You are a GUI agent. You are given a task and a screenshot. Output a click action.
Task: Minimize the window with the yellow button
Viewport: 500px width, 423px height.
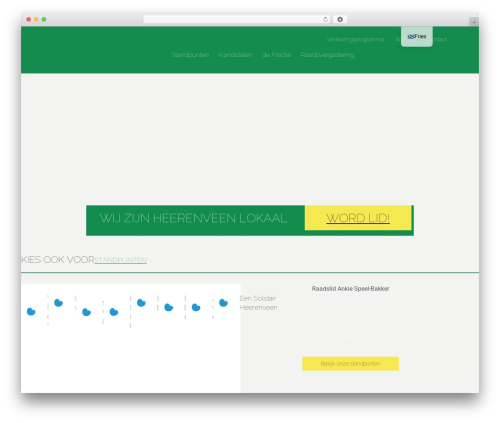pyautogui.click(x=36, y=19)
